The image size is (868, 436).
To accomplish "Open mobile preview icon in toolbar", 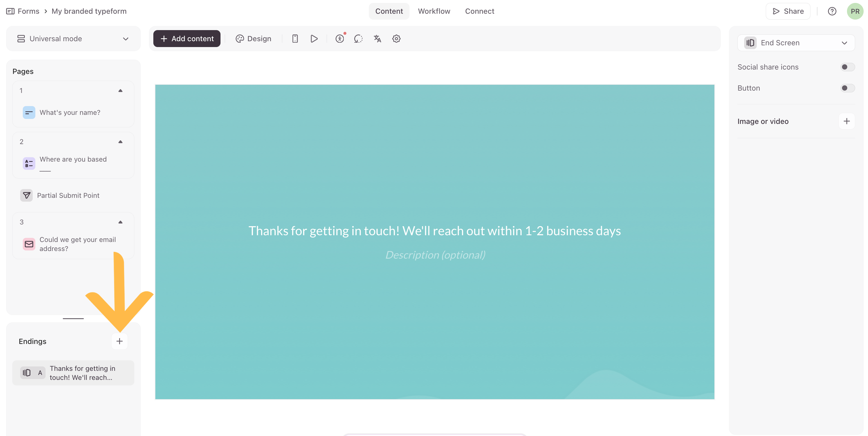I will [295, 39].
